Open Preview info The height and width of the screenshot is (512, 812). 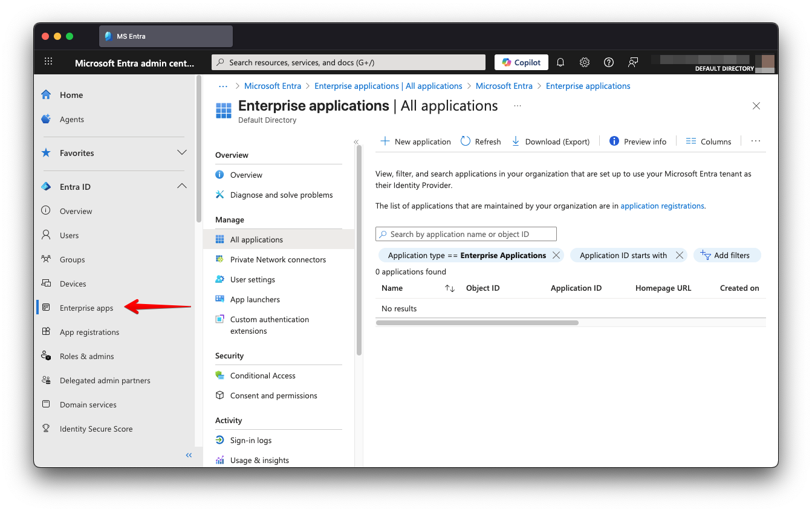pos(638,141)
